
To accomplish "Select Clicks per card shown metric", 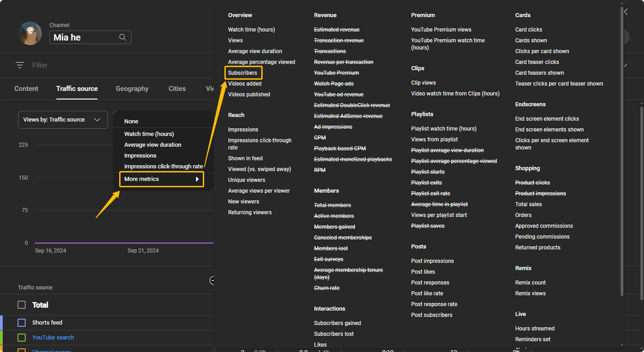I will tap(542, 51).
